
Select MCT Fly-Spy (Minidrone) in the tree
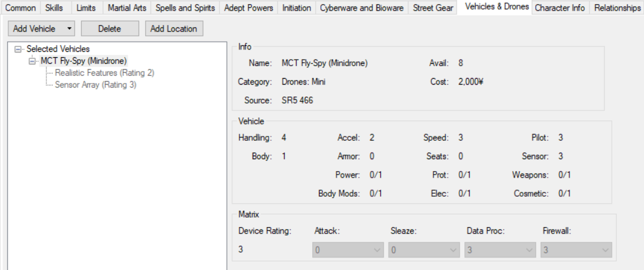(84, 61)
